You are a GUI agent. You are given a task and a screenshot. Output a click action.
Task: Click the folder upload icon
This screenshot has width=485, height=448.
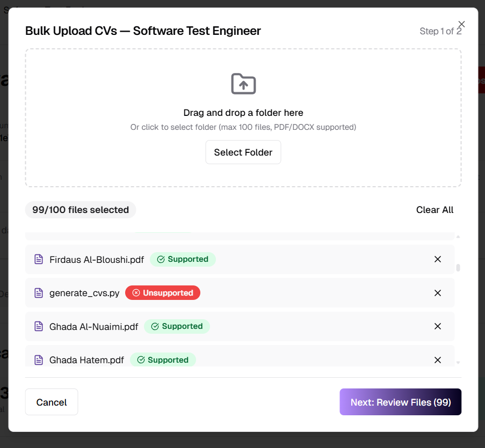click(x=243, y=84)
